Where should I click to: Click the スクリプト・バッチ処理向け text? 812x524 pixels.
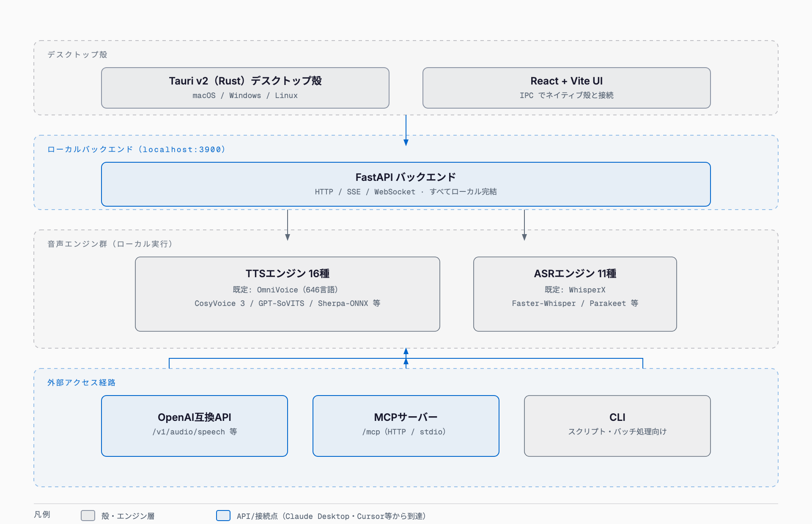point(617,431)
